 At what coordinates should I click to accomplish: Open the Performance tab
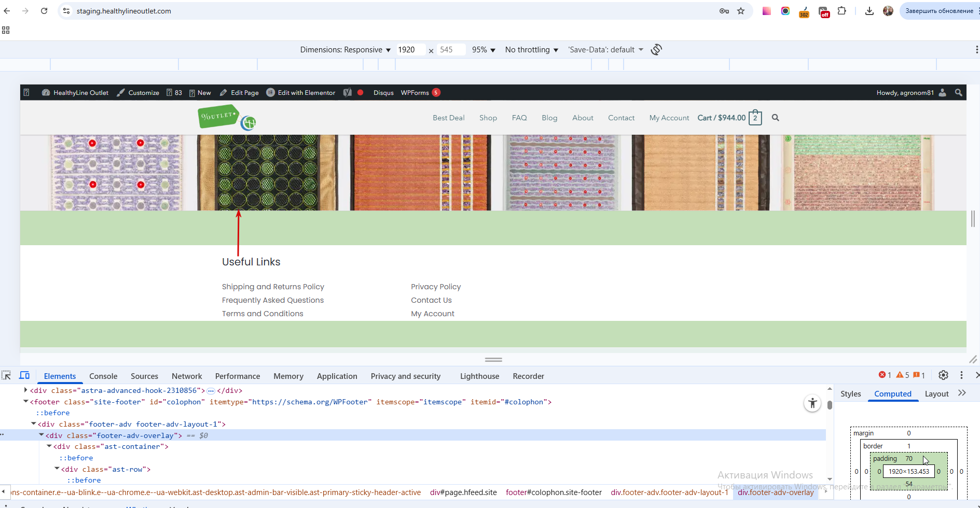click(x=238, y=376)
